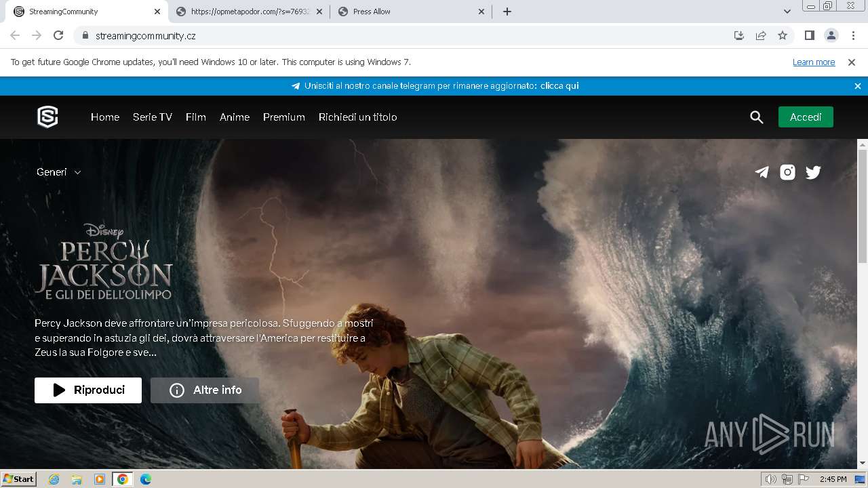The height and width of the screenshot is (488, 868).
Task: Click the install/download icon in address bar
Action: click(x=739, y=35)
